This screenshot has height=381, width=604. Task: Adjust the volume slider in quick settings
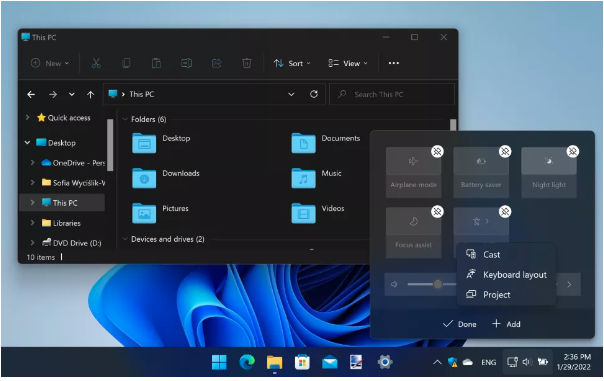coord(438,284)
